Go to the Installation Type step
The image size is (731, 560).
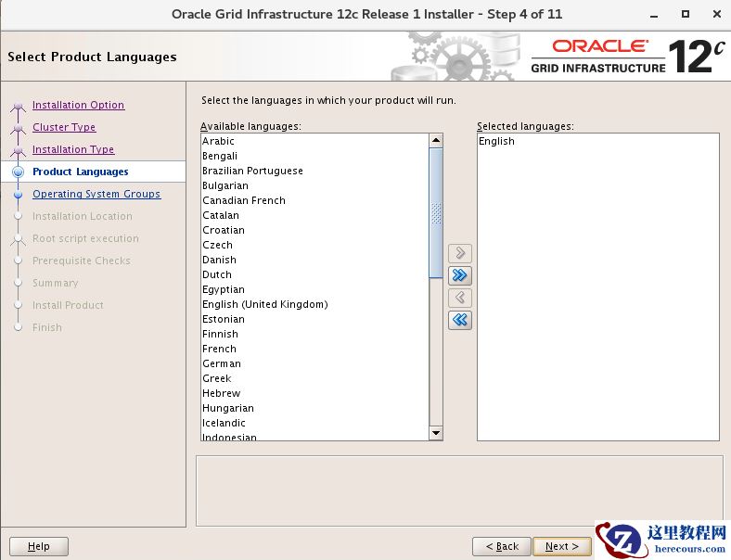pos(73,149)
